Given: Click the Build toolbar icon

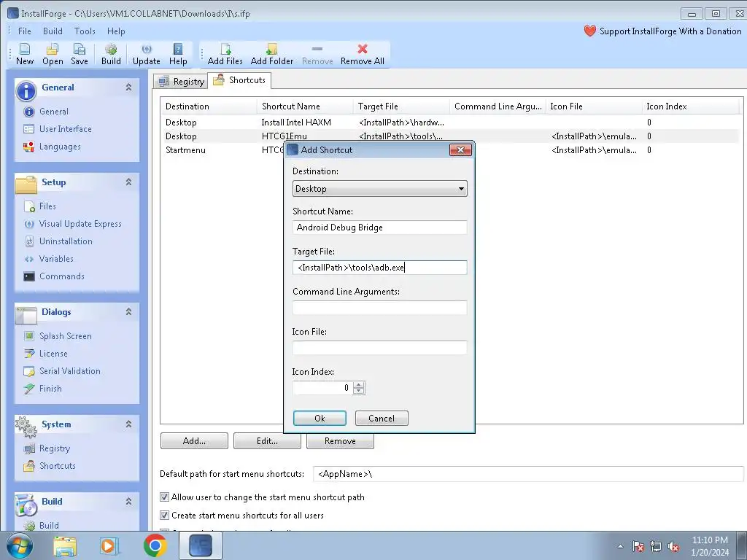Looking at the screenshot, I should [111, 54].
